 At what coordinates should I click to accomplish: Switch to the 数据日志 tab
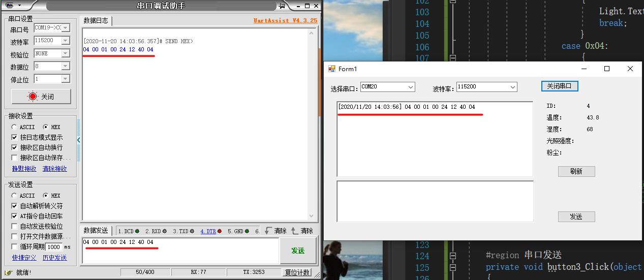coord(96,20)
